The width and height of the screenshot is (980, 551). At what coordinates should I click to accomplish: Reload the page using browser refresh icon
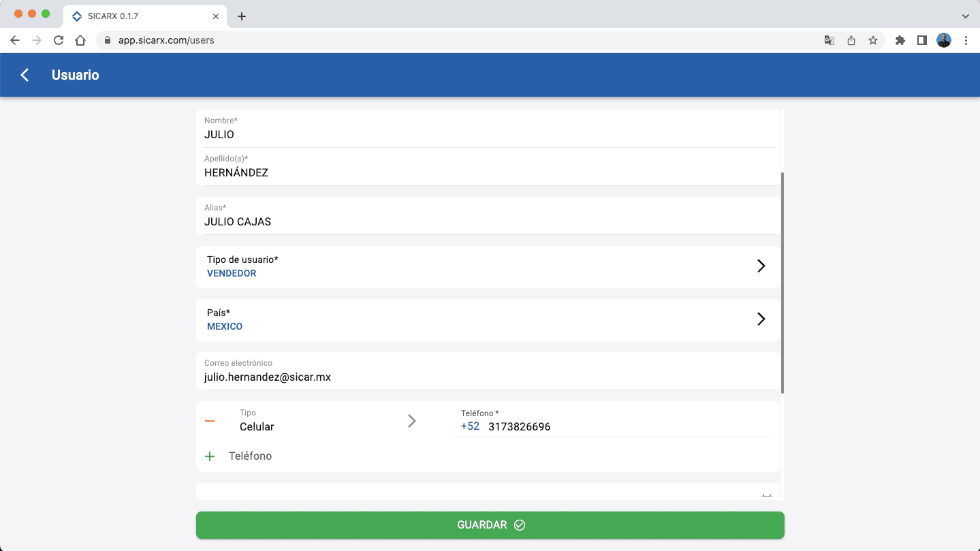(59, 40)
